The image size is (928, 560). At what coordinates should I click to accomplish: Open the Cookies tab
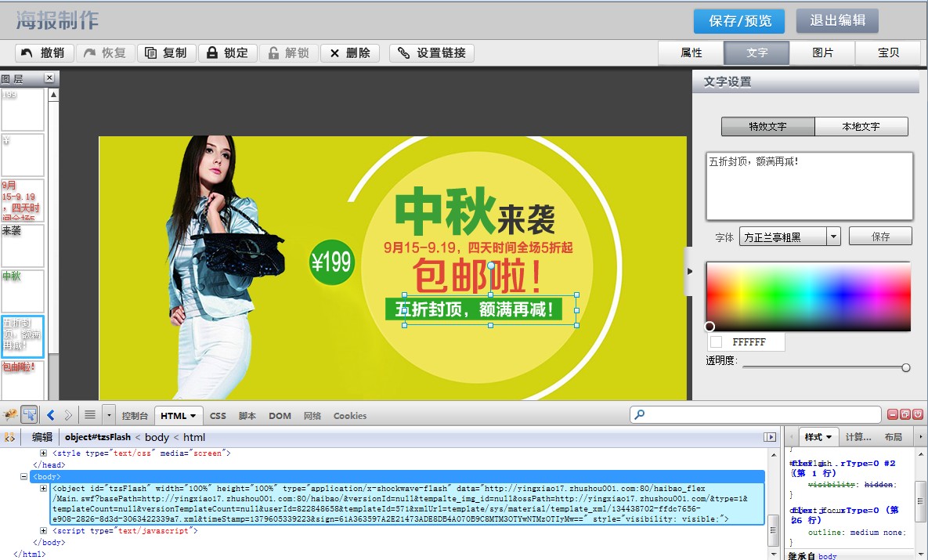tap(350, 416)
